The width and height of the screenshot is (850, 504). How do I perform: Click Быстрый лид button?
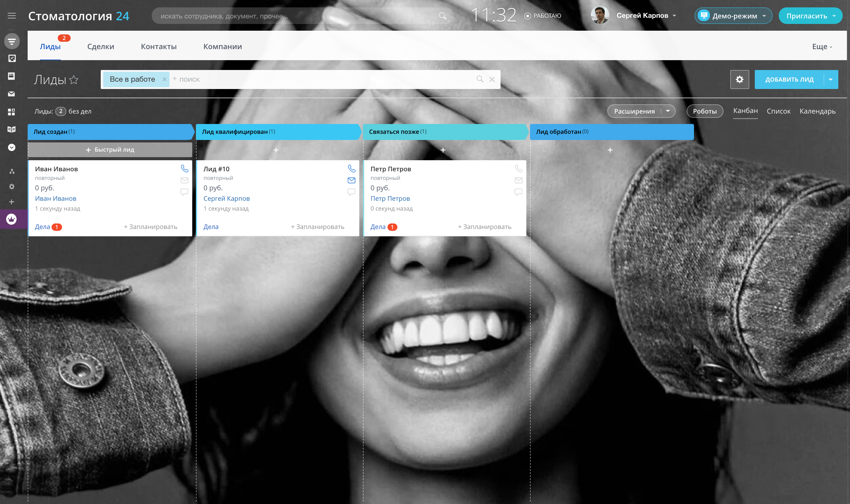pyautogui.click(x=110, y=150)
